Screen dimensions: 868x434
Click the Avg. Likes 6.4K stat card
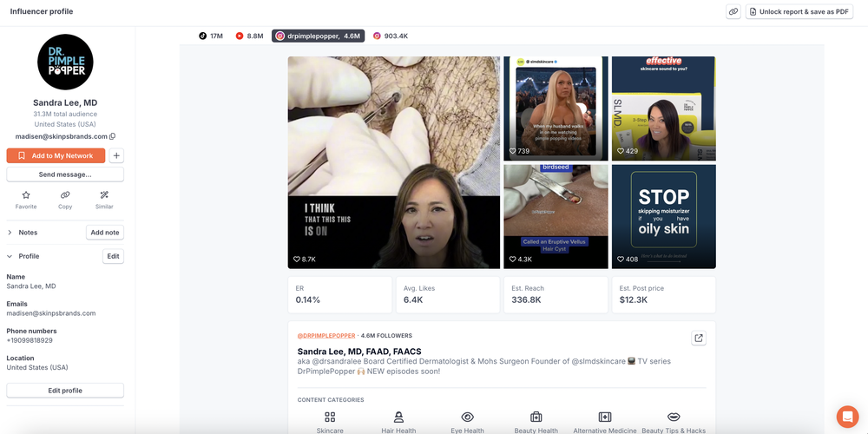[448, 294]
